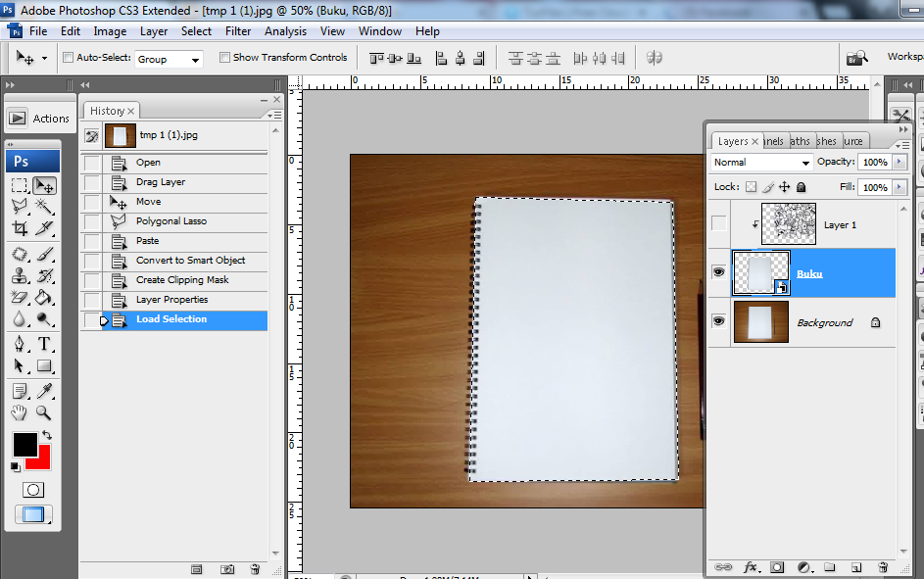924x579 pixels.
Task: Select the Hand tool
Action: [x=20, y=412]
